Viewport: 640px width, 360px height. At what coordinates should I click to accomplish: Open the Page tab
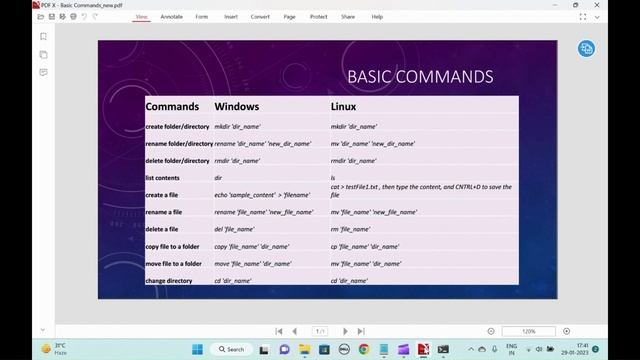pyautogui.click(x=289, y=17)
